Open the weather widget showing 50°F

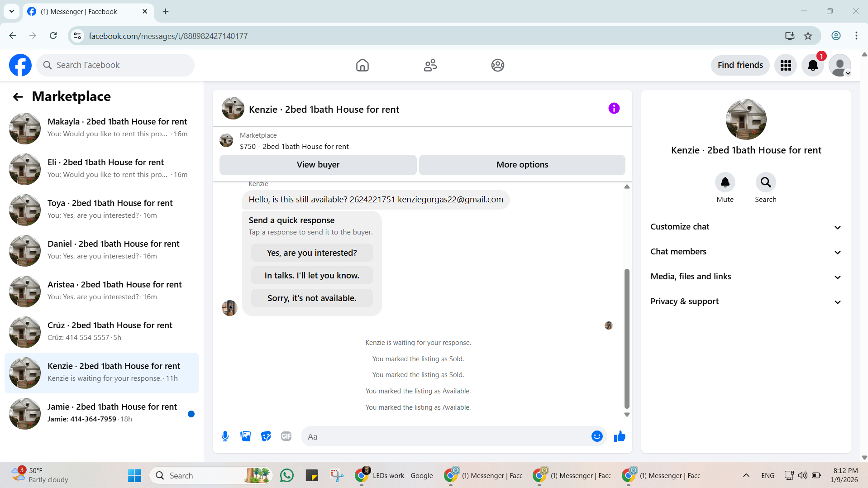pyautogui.click(x=40, y=475)
